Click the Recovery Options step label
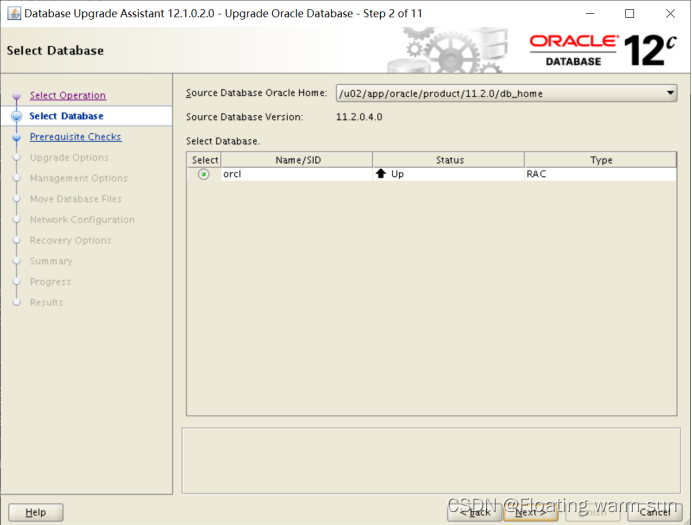The image size is (692, 525). point(71,240)
